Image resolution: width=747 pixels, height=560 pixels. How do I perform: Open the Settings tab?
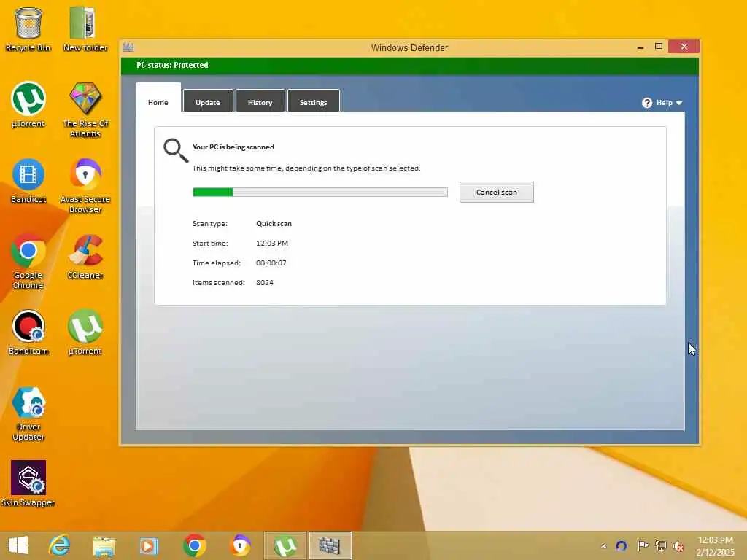point(314,101)
